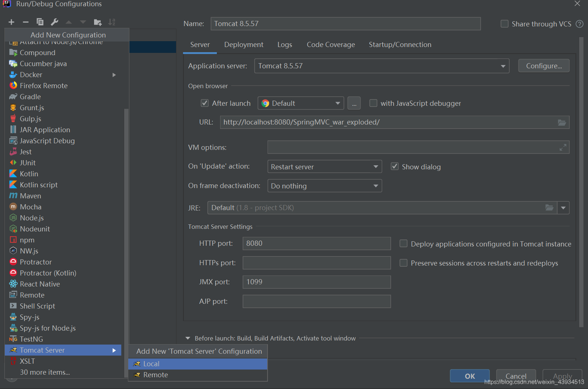Switch to the Server tab
Screen dimensions: 588x389
point(200,44)
